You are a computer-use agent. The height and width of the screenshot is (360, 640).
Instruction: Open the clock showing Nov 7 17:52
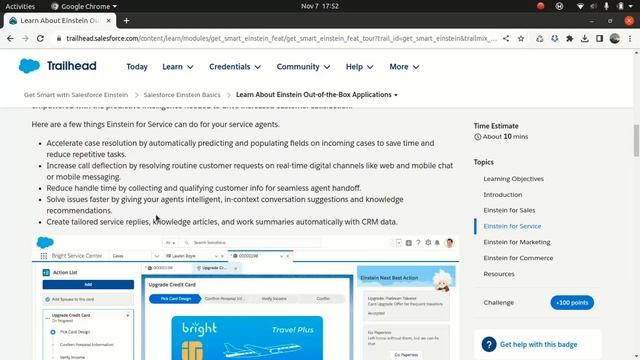tap(320, 6)
